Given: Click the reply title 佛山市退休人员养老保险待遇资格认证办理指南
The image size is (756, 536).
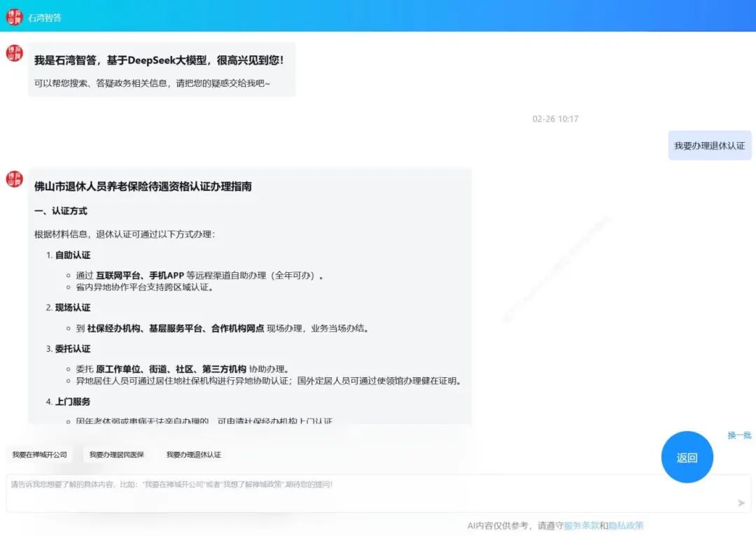Looking at the screenshot, I should click(143, 187).
